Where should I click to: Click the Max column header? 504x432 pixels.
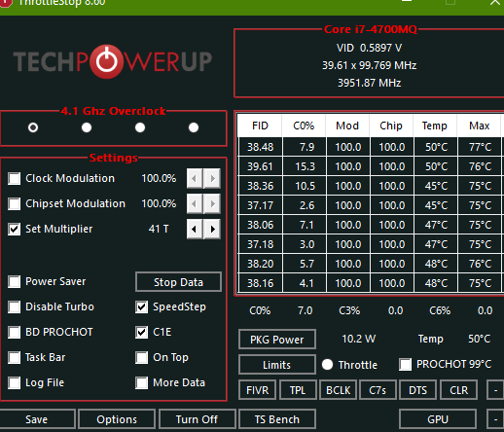tap(479, 126)
